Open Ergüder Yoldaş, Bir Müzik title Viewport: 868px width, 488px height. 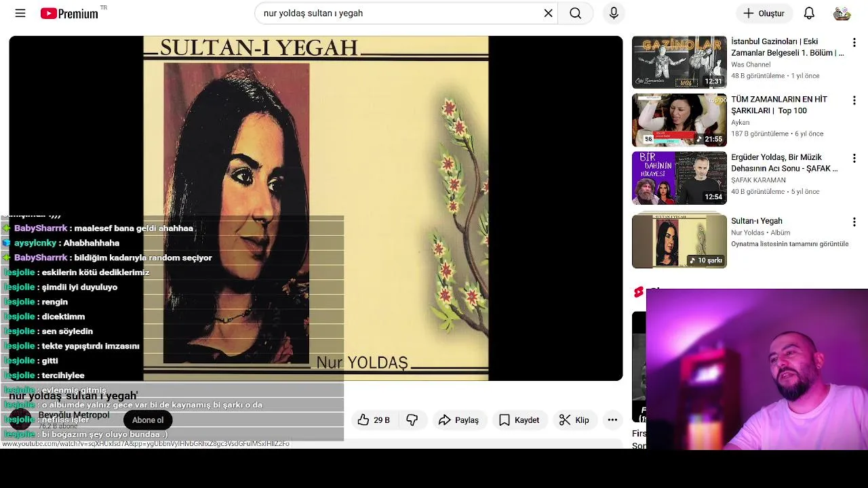[x=785, y=163]
